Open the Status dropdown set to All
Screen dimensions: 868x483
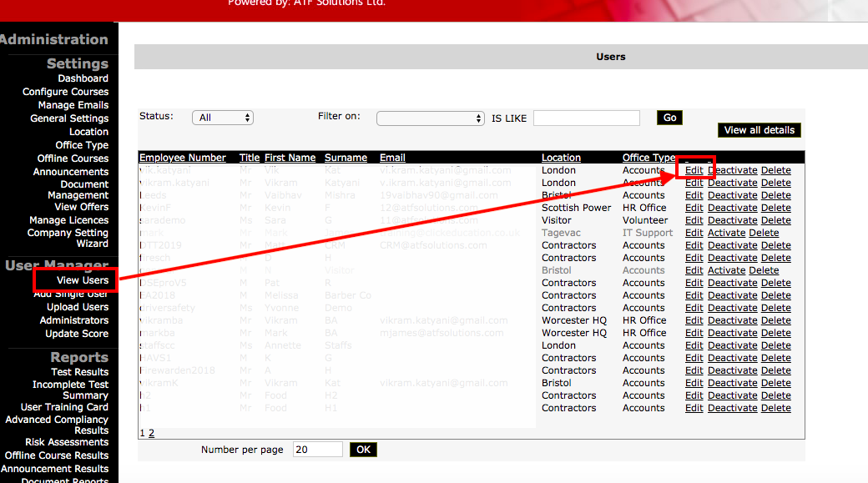click(222, 118)
